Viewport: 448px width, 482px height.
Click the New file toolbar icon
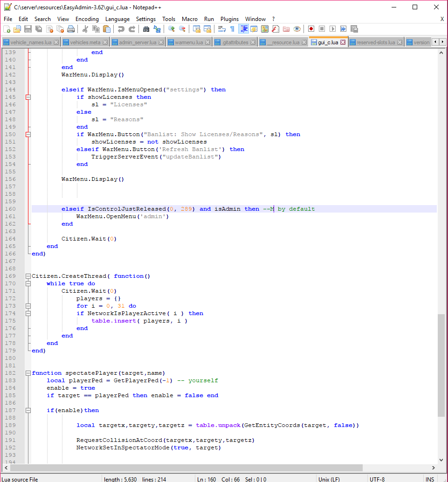(x=7, y=29)
